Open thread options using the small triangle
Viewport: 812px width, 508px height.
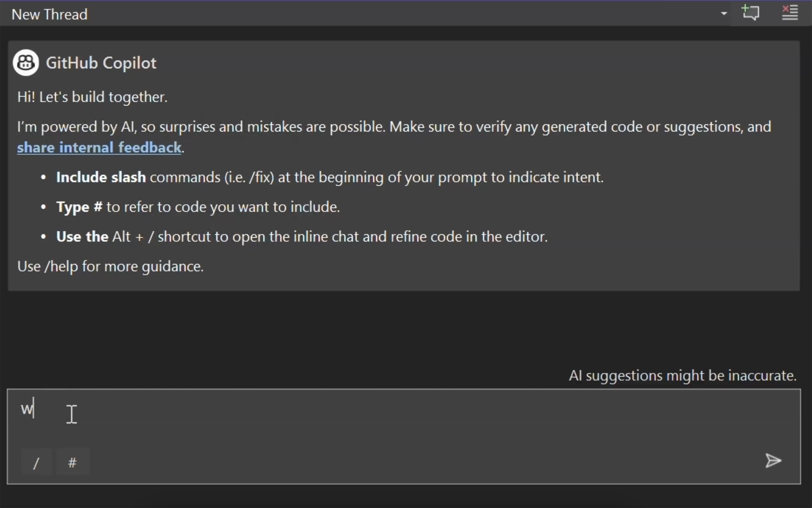724,13
